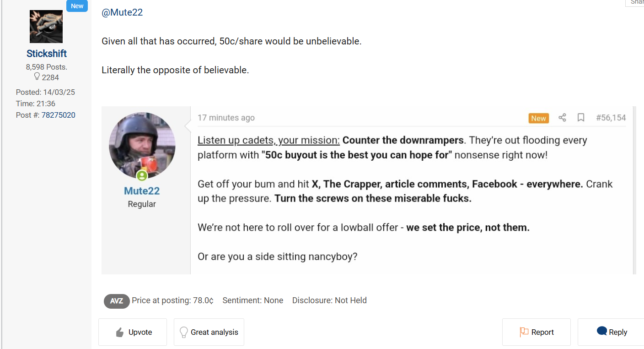
Task: Open the Stickshift avatar image
Action: pyautogui.click(x=46, y=27)
